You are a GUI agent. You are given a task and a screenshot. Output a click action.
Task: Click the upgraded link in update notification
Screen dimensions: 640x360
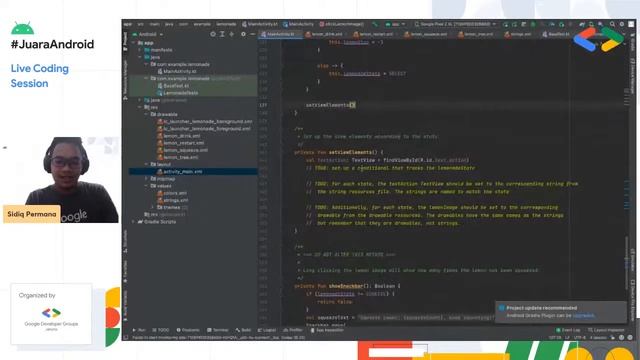pyautogui.click(x=583, y=316)
